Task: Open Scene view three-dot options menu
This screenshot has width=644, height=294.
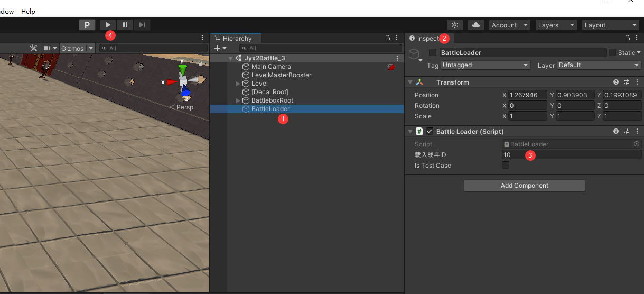Action: pyautogui.click(x=202, y=38)
